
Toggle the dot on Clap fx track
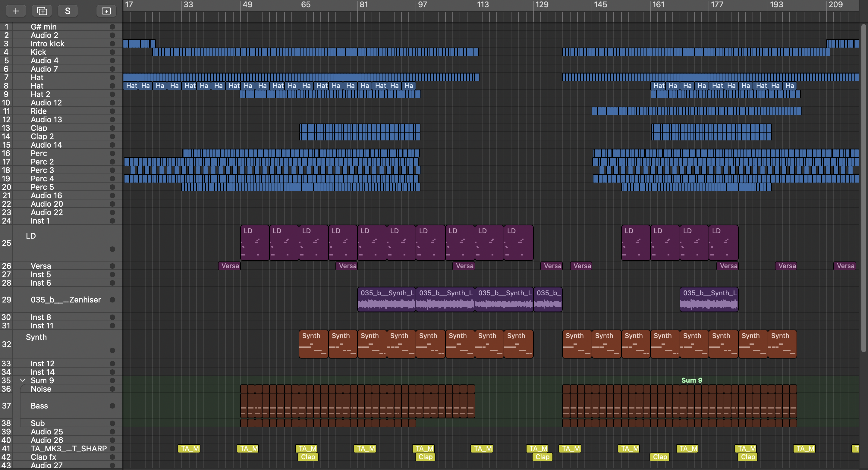pyautogui.click(x=112, y=456)
